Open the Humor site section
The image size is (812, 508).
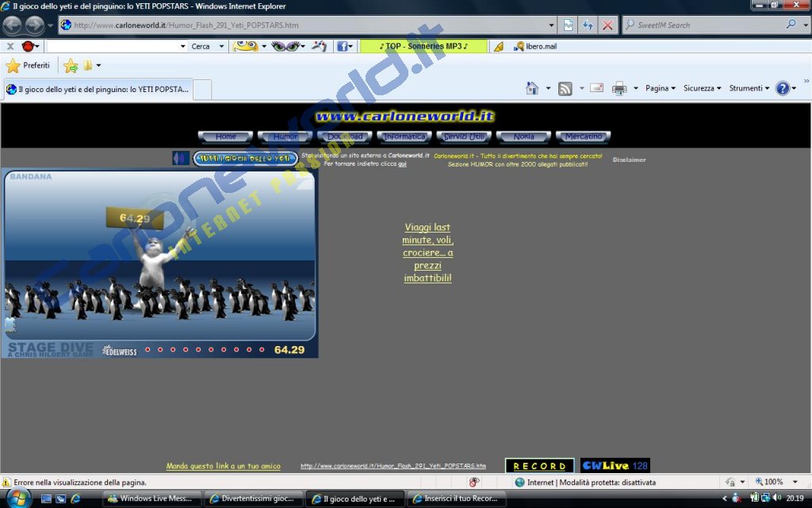point(285,137)
